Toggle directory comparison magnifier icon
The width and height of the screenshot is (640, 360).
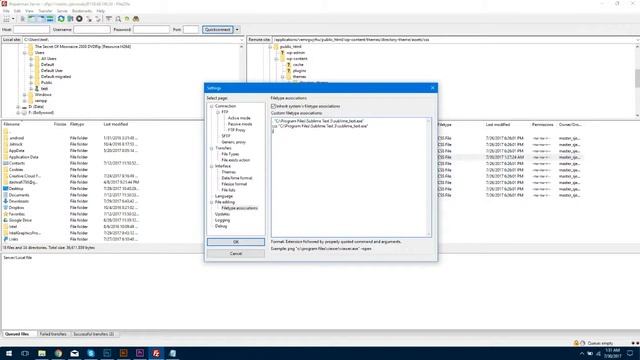click(x=118, y=19)
